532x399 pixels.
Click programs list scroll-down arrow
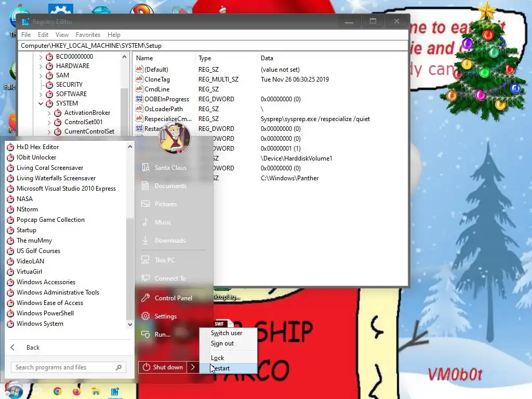click(x=130, y=324)
